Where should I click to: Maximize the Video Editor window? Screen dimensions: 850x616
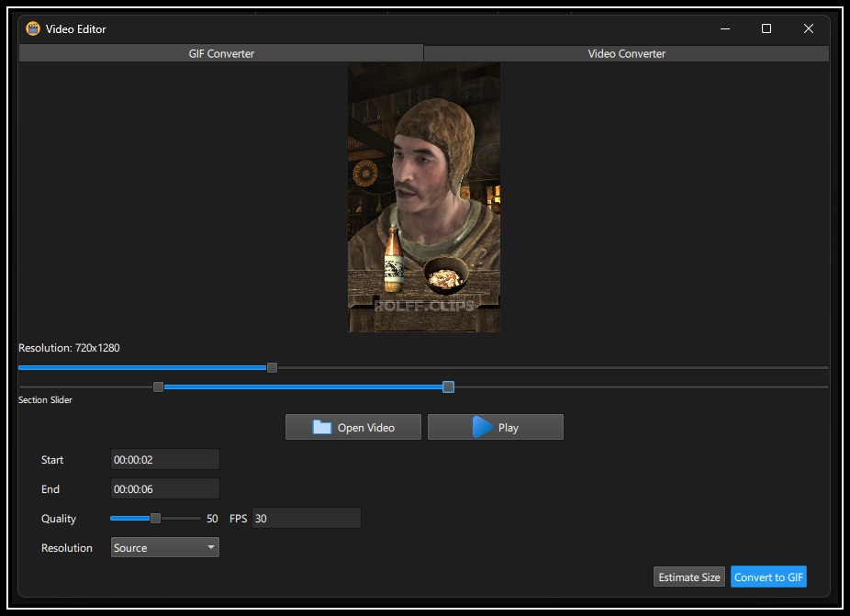766,28
